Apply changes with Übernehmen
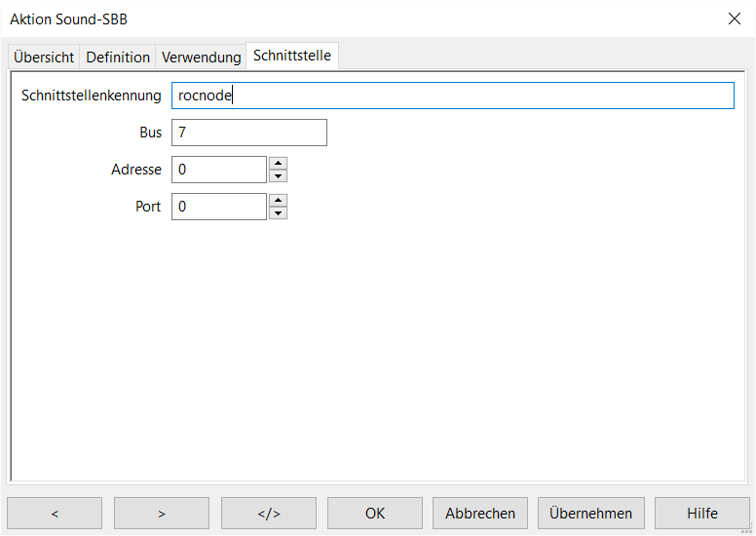 point(590,514)
